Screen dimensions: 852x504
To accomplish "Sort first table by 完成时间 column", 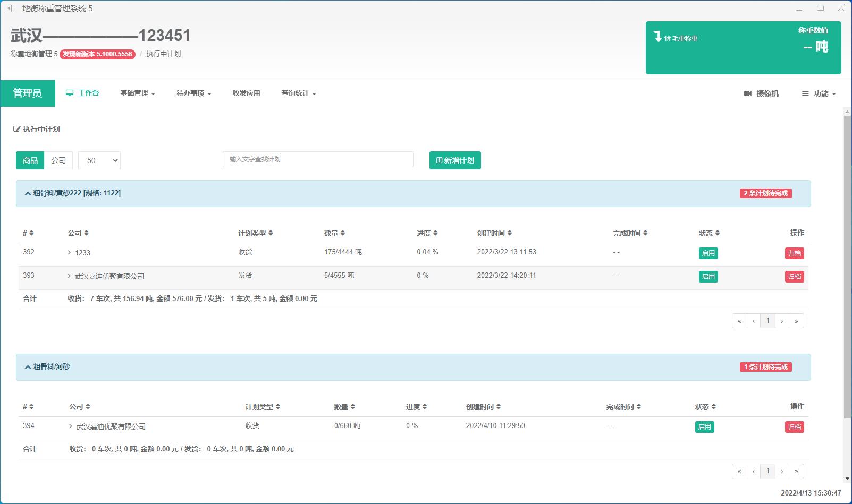I will point(630,233).
